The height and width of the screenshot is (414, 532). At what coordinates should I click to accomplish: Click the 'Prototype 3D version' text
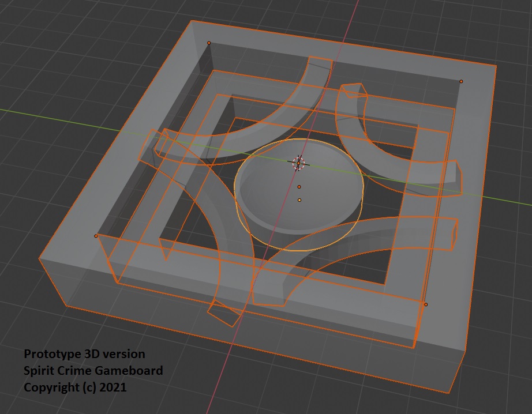(84, 353)
